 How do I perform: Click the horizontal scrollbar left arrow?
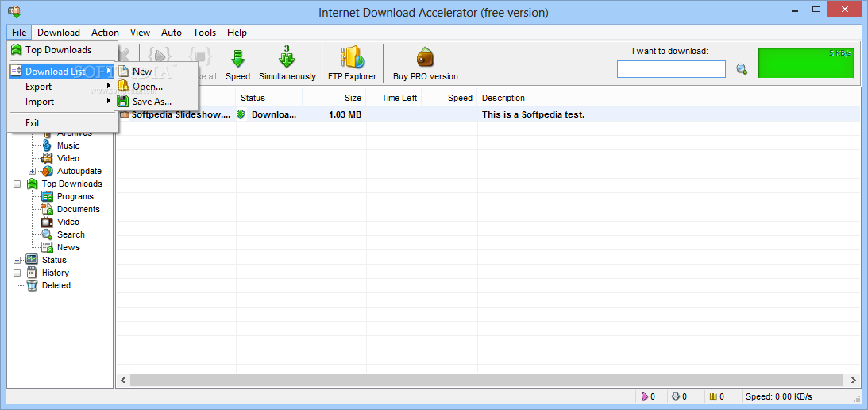[123, 380]
